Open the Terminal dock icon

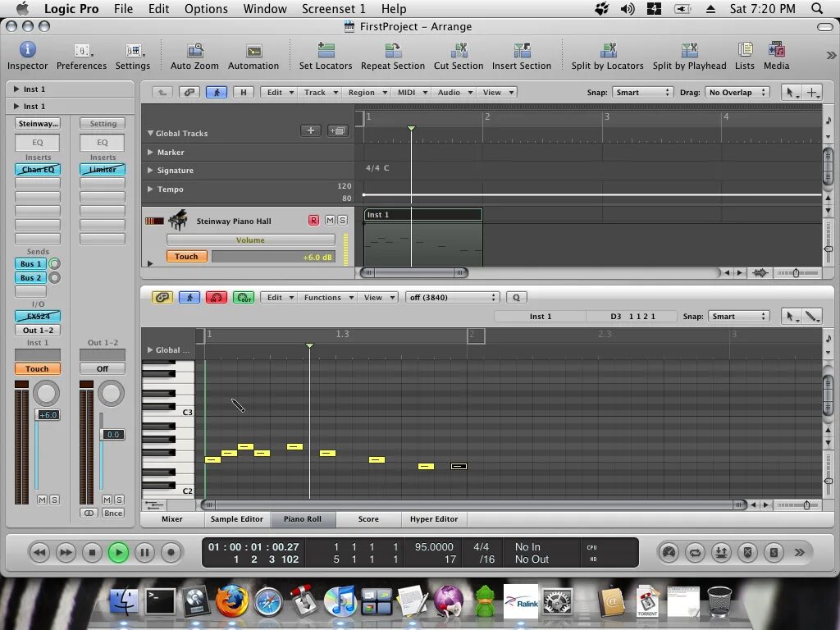click(x=161, y=602)
